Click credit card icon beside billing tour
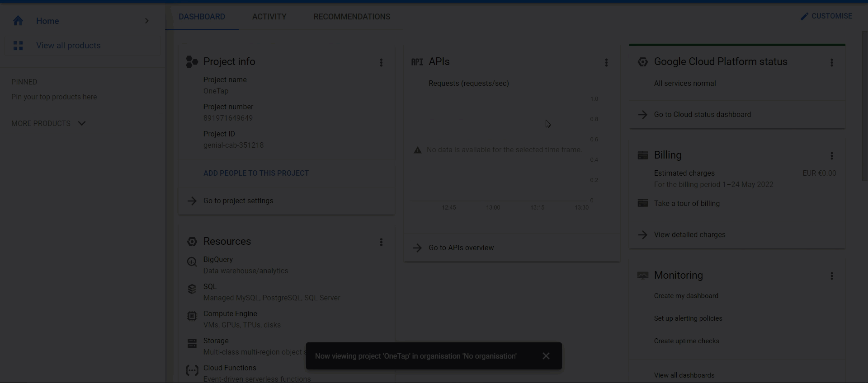This screenshot has width=868, height=383. pyautogui.click(x=642, y=203)
